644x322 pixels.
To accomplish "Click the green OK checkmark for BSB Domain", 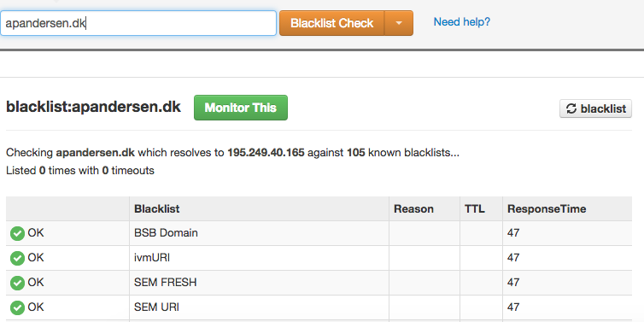I will click(x=17, y=234).
